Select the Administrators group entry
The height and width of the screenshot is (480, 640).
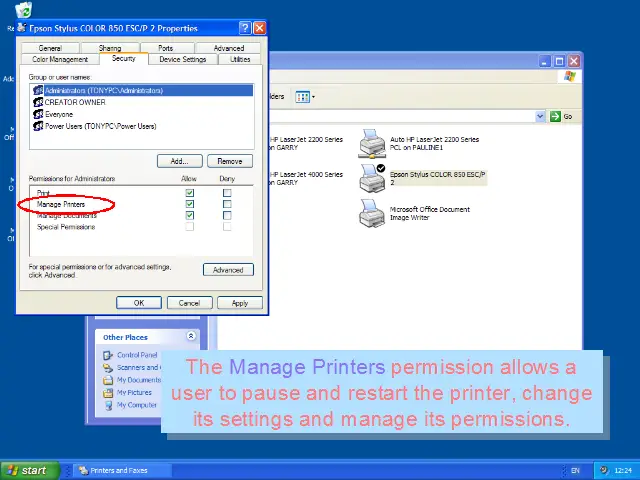(142, 90)
